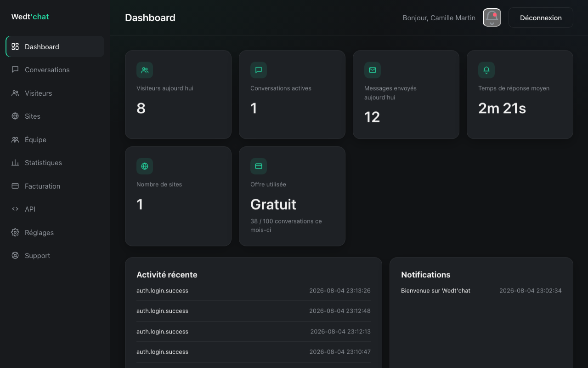Click the globe icon on Nombre de sites card
This screenshot has width=588, height=368.
point(145,166)
